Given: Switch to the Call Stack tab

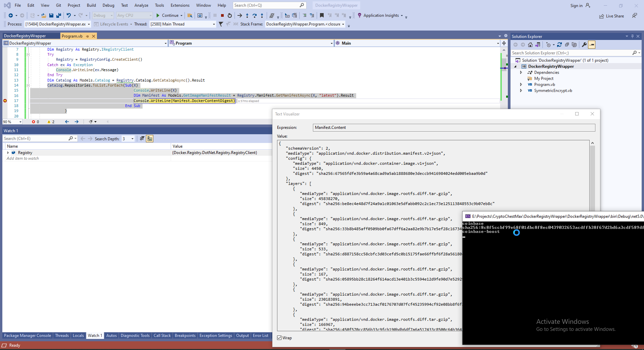Looking at the screenshot, I should (162, 336).
